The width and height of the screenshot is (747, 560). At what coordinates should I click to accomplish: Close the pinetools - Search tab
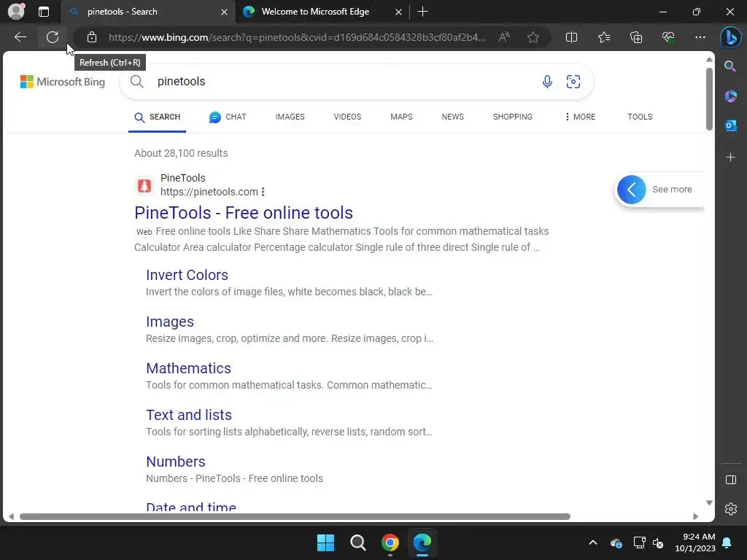click(224, 12)
